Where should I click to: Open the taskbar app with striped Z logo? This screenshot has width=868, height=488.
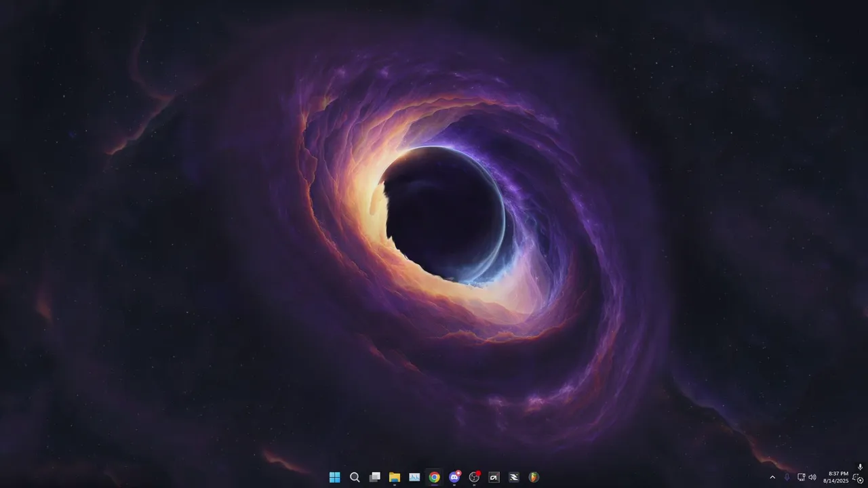click(514, 477)
